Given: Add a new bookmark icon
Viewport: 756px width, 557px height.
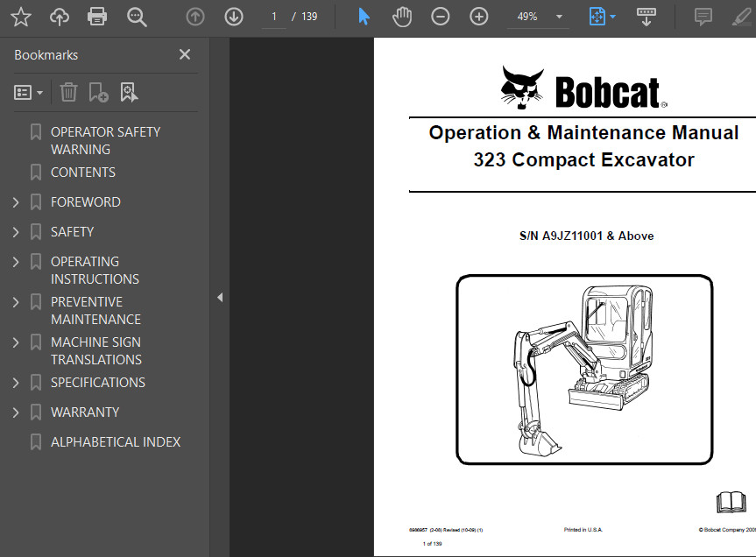Looking at the screenshot, I should (x=98, y=92).
